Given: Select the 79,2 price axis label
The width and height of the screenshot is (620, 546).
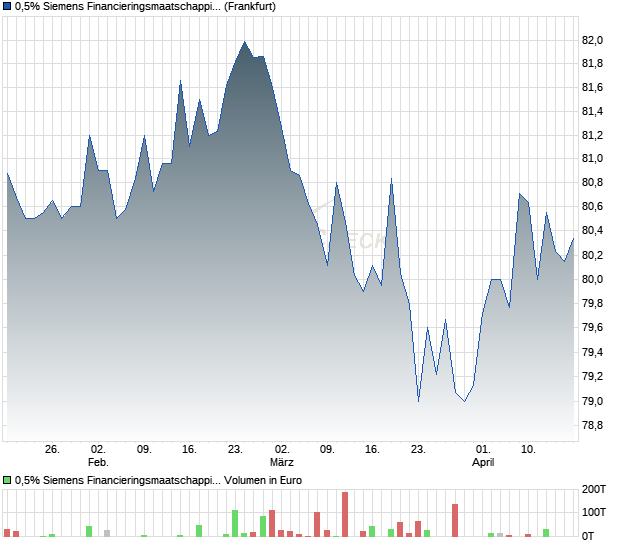Looking at the screenshot, I should (x=592, y=376).
